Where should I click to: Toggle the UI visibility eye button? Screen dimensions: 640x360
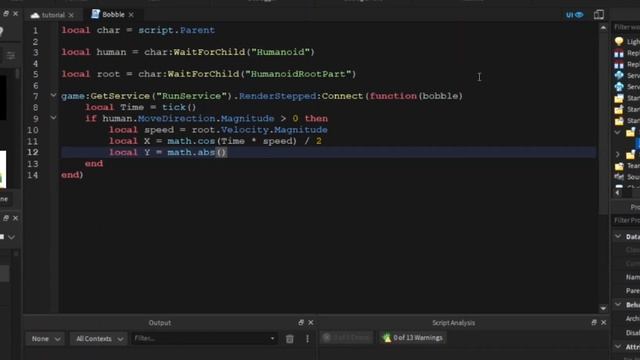coord(574,15)
